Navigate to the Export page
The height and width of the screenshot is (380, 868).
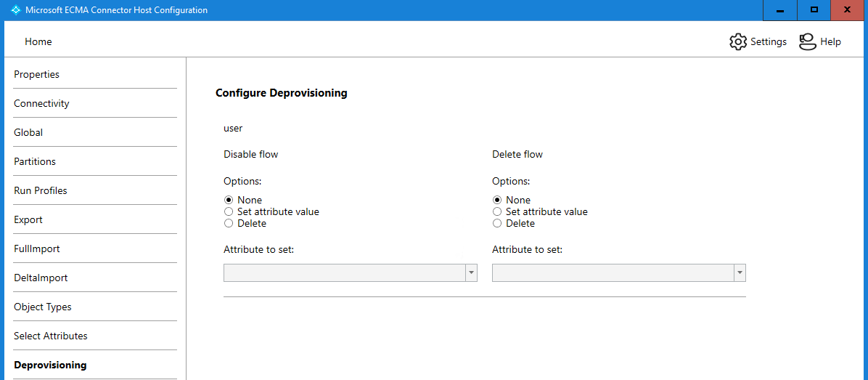28,219
